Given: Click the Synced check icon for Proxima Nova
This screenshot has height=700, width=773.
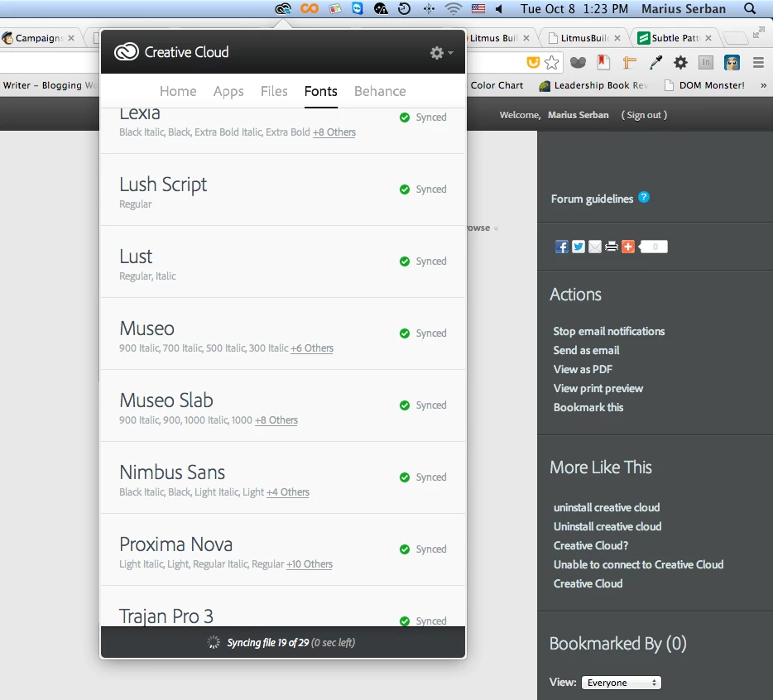Looking at the screenshot, I should pos(405,549).
